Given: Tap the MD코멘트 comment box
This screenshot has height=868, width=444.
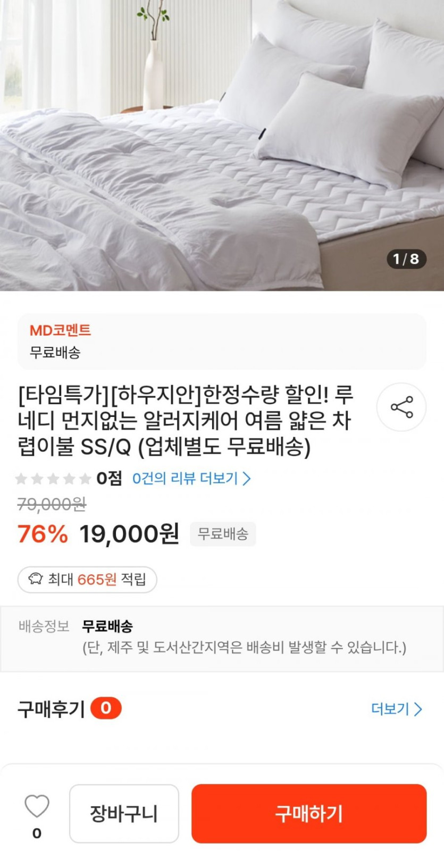Looking at the screenshot, I should (x=222, y=341).
